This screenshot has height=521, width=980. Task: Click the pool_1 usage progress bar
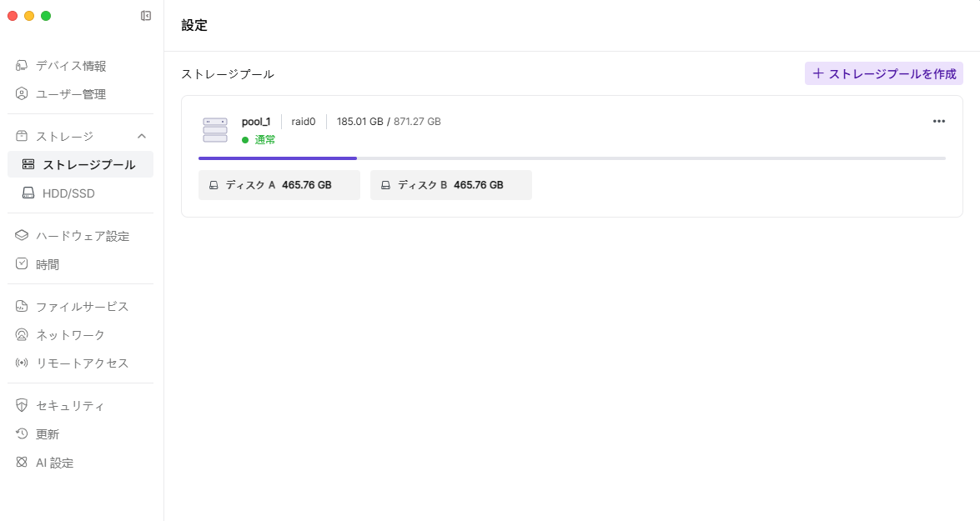(571, 158)
